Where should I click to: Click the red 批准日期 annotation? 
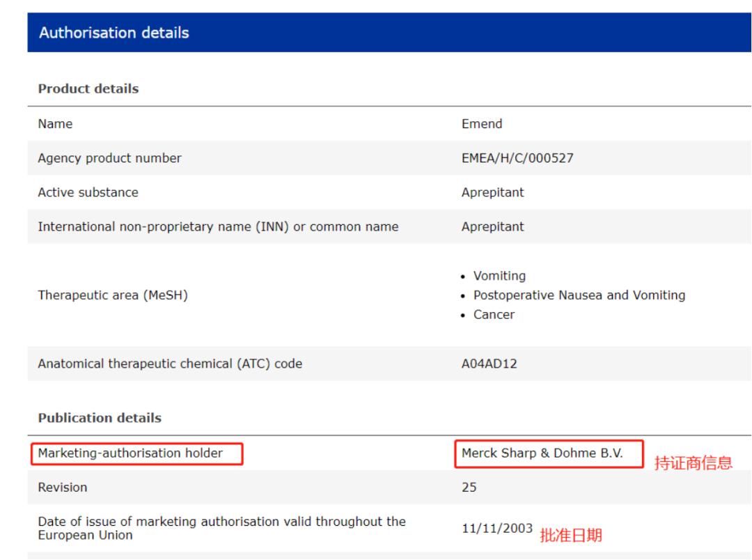[571, 535]
